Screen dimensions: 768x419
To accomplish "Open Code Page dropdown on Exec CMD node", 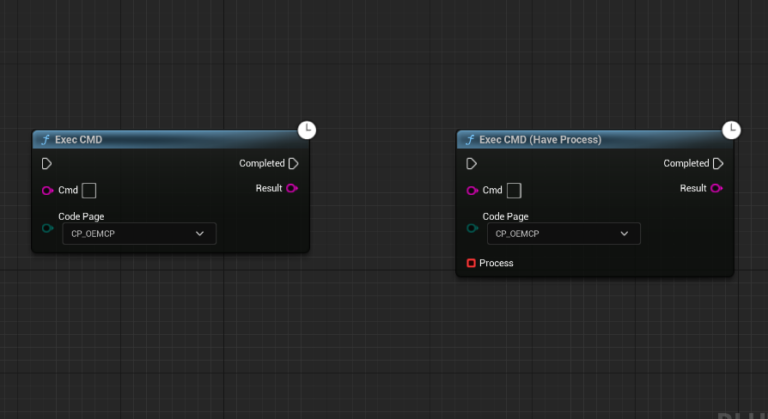I will (x=139, y=234).
